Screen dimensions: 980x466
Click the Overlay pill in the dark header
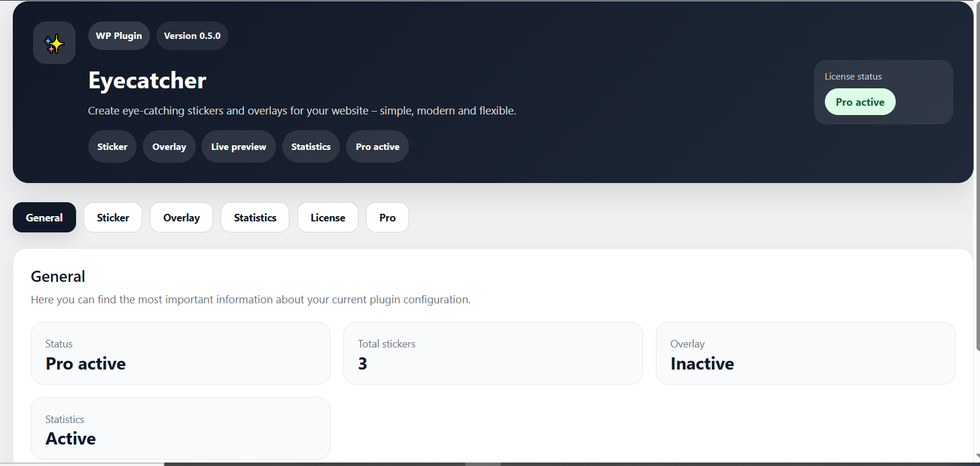click(169, 147)
